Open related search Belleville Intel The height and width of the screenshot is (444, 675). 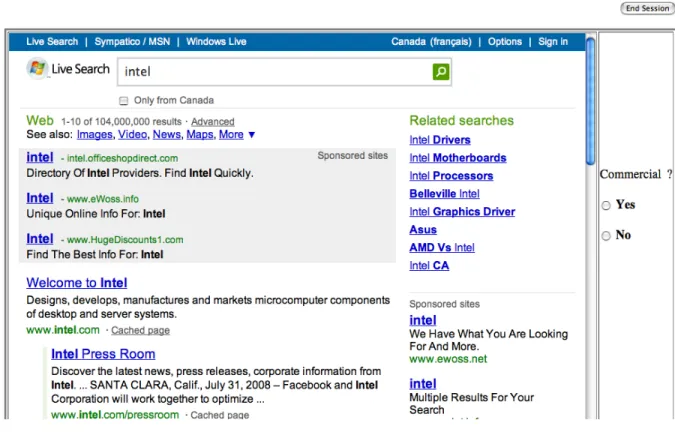(x=444, y=194)
